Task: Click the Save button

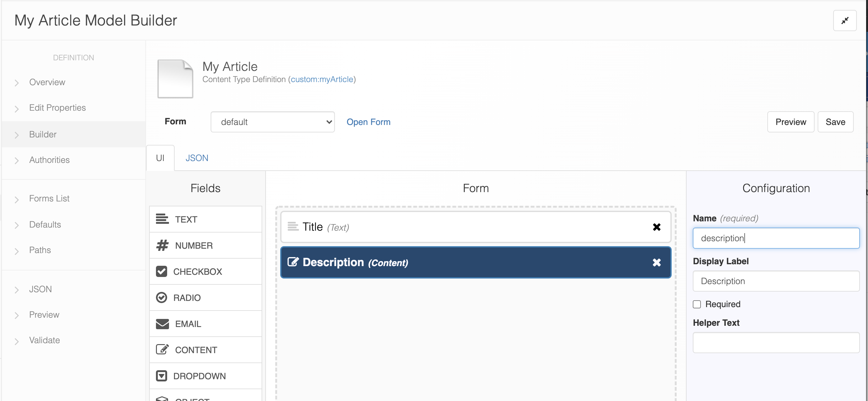Action: [x=835, y=122]
